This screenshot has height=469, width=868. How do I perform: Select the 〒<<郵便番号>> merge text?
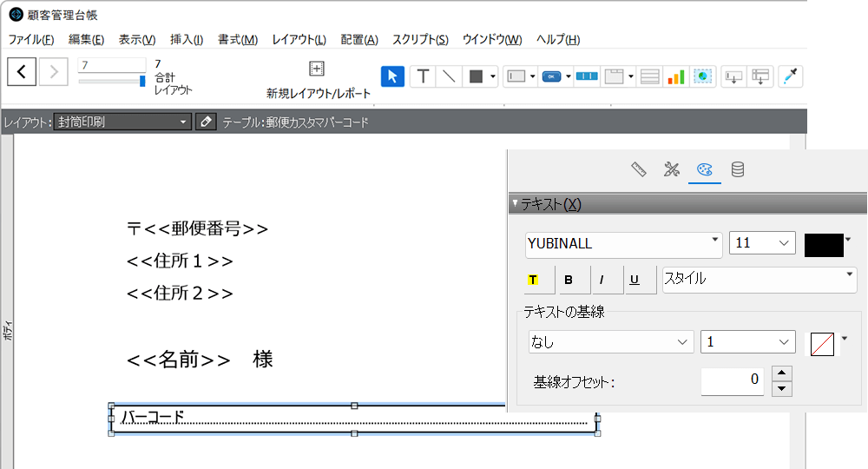[x=197, y=228]
